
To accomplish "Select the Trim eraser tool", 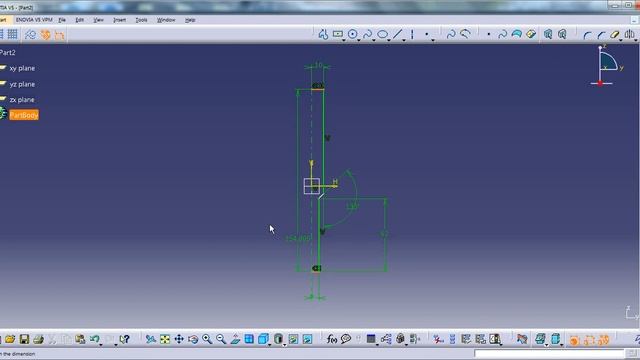I will (x=615, y=35).
